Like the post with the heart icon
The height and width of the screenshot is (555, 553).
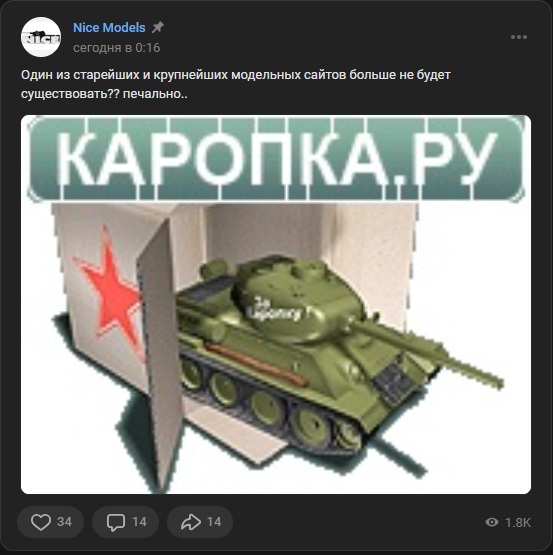41,522
